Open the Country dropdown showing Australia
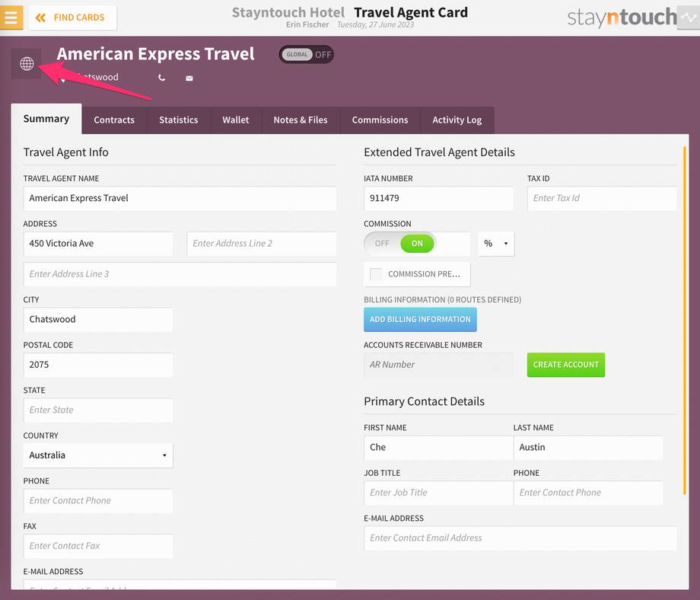This screenshot has height=600, width=700. pyautogui.click(x=98, y=455)
